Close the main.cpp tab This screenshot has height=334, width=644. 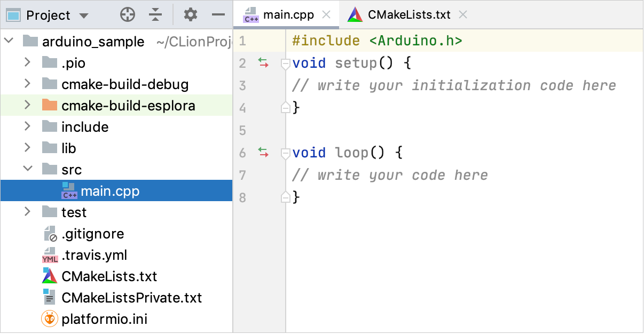(327, 15)
